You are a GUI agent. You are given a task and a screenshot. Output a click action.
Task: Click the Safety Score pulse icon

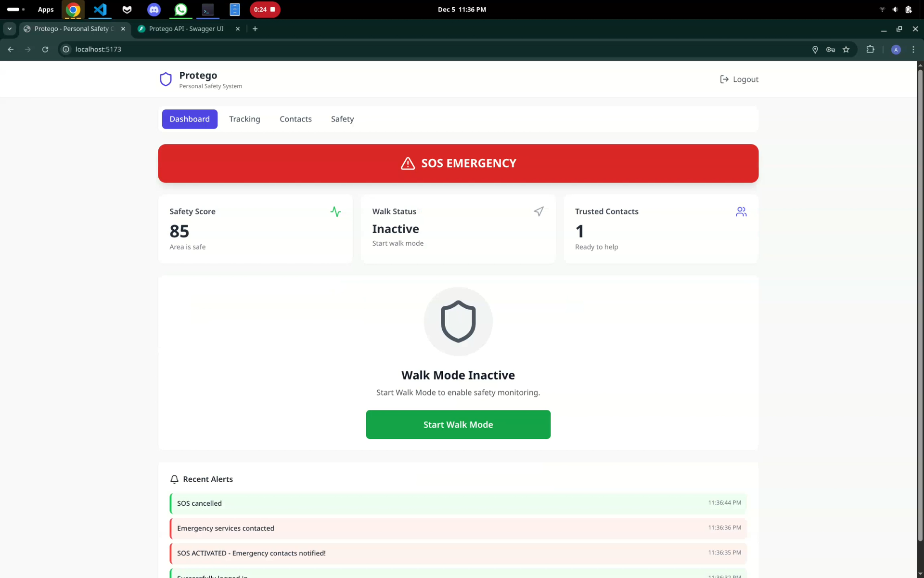point(335,211)
